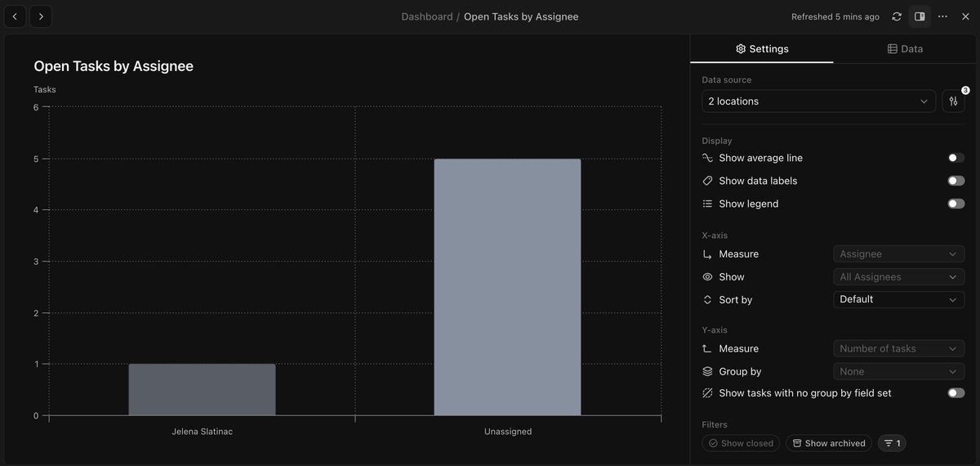Click the Tasks y-axis title

[x=45, y=89]
